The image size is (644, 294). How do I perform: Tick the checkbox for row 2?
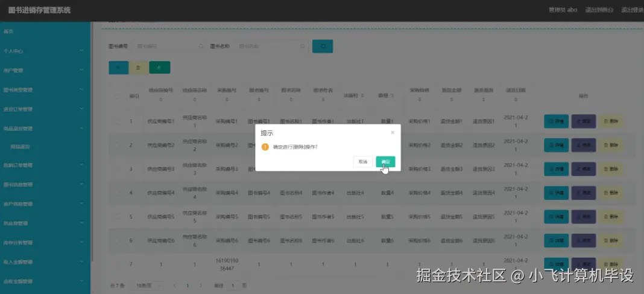point(117,145)
